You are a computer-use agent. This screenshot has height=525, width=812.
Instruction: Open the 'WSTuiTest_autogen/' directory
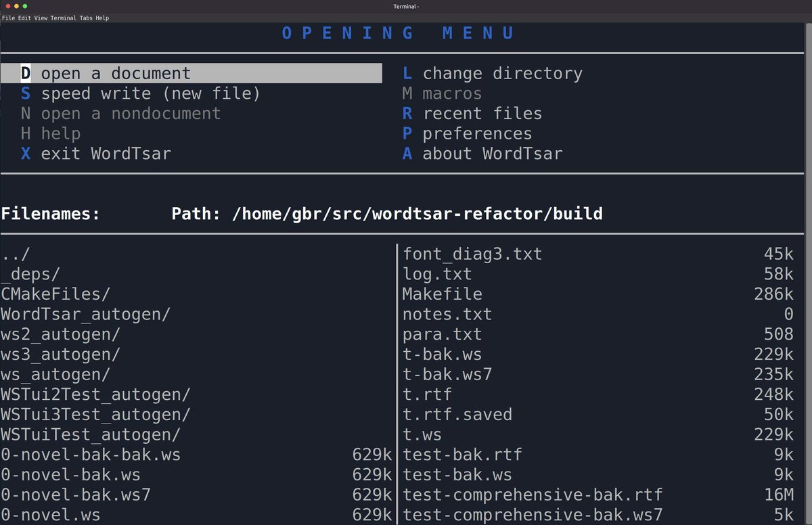tap(91, 434)
